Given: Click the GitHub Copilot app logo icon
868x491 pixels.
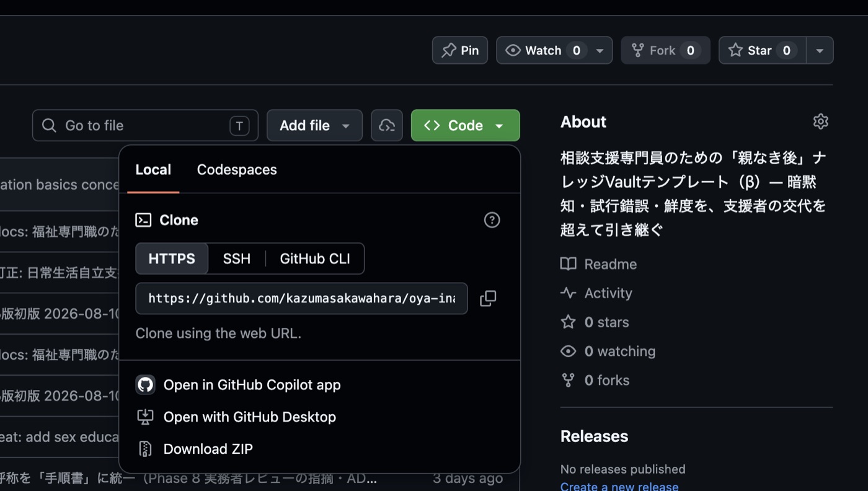Looking at the screenshot, I should point(145,385).
